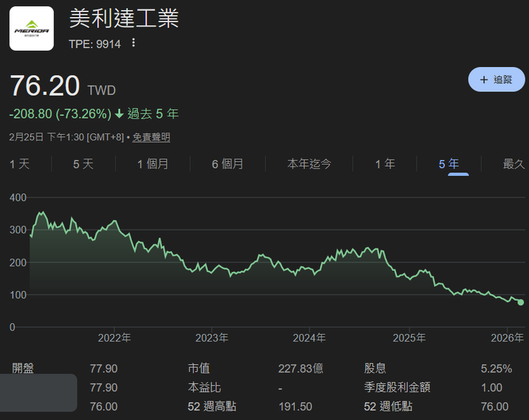529x420 pixels.
Task: Click the 過去 5 年 period text
Action: coord(153,114)
